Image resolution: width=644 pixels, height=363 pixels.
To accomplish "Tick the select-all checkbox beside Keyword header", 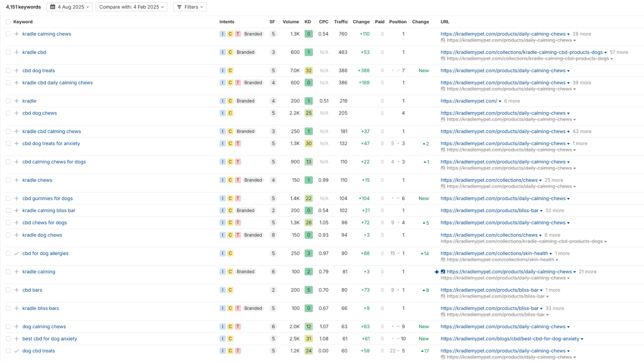I will point(8,22).
